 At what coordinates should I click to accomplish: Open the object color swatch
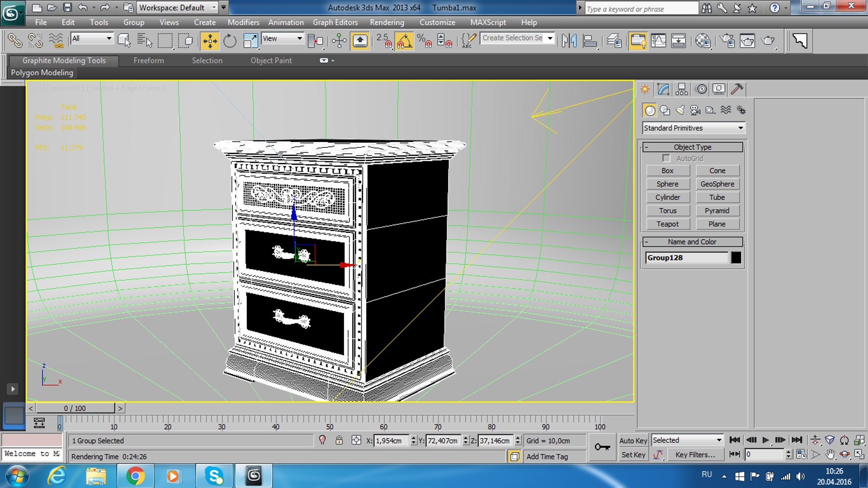[736, 258]
